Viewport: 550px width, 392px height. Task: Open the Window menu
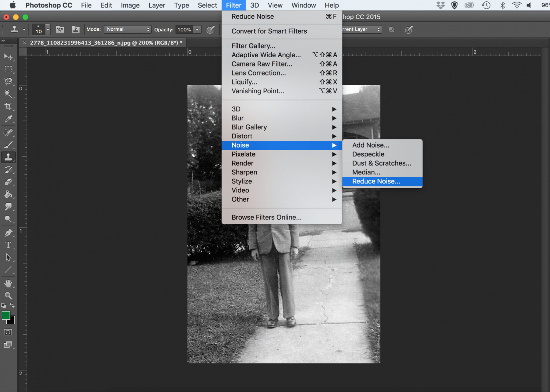303,5
